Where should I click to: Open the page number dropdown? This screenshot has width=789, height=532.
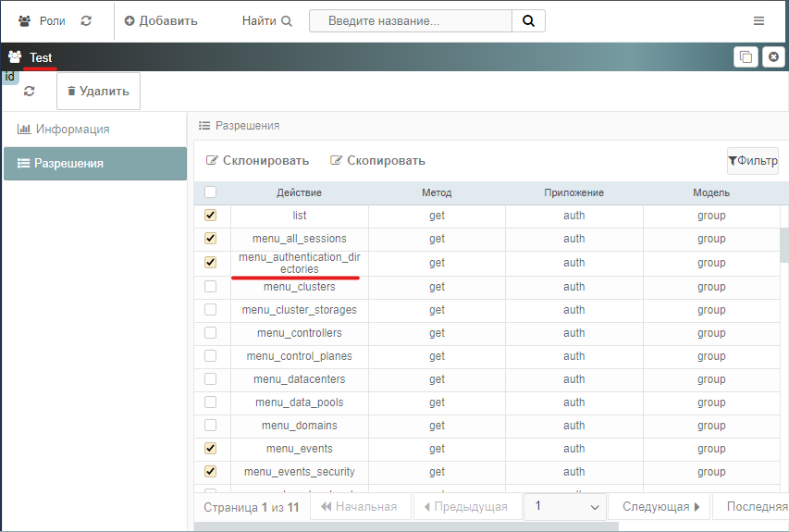(x=565, y=506)
